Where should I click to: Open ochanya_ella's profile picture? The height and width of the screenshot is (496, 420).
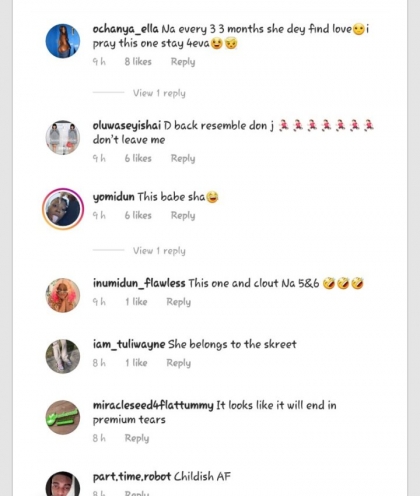63,41
